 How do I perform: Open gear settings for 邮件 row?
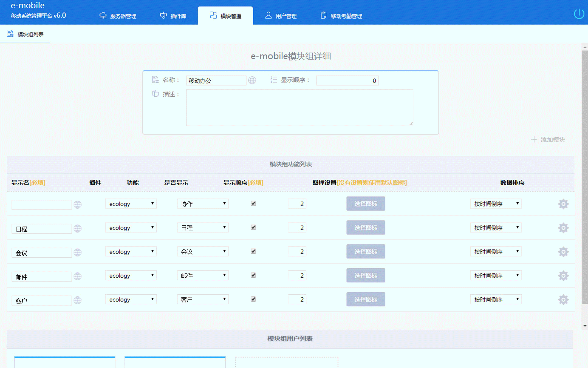click(x=563, y=276)
